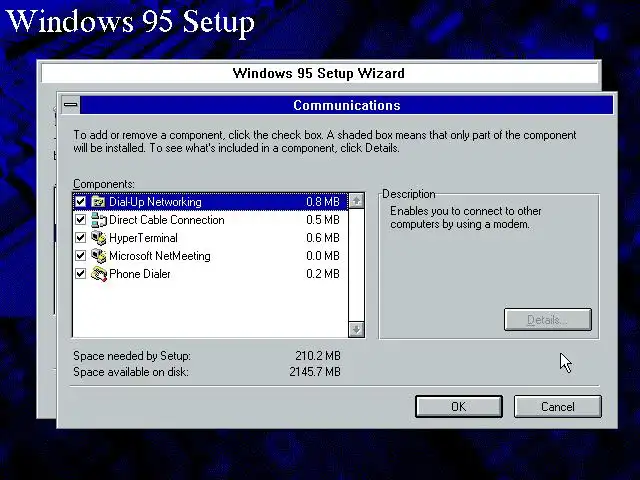The image size is (640, 480).
Task: Confirm the selection with OK
Action: coord(459,407)
